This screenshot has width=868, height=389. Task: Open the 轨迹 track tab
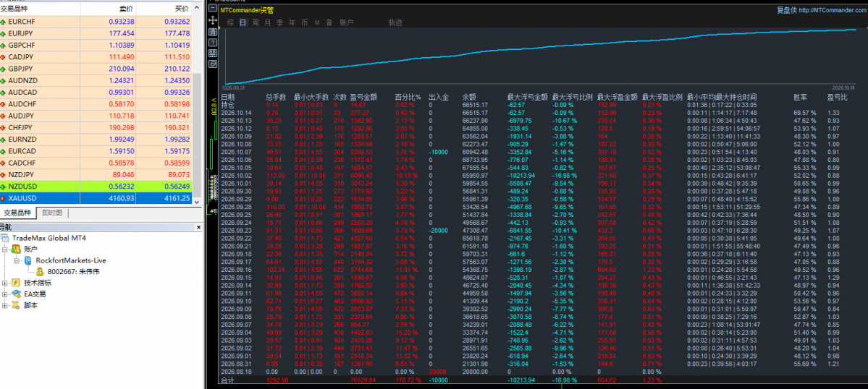395,22
